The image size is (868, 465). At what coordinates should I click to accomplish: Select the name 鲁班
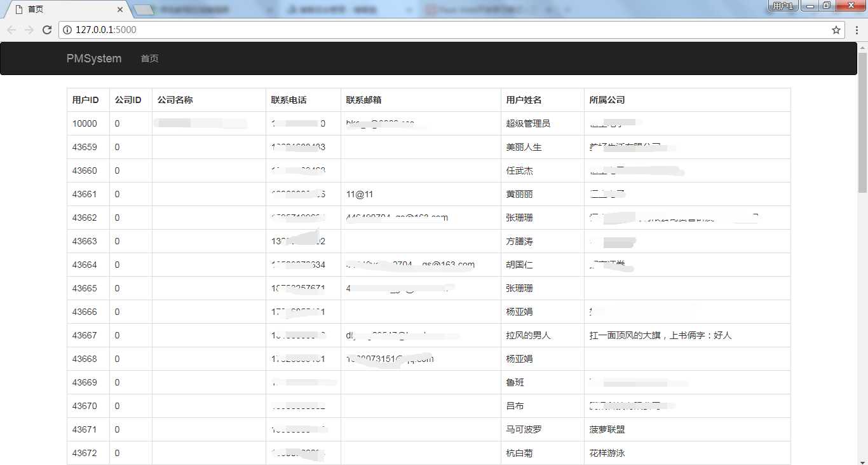tap(515, 382)
